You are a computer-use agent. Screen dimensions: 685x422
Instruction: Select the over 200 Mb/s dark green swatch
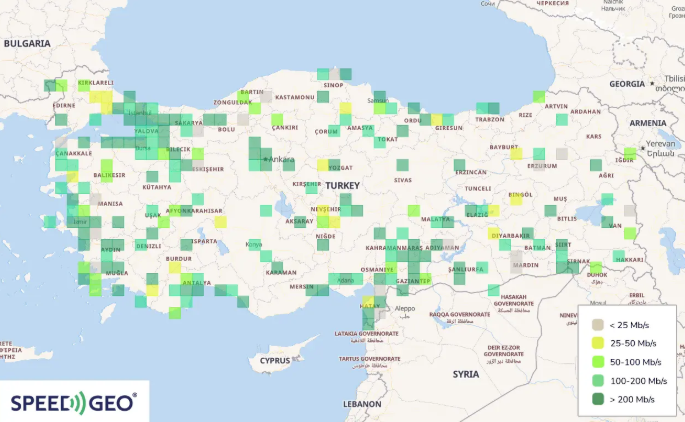(598, 399)
